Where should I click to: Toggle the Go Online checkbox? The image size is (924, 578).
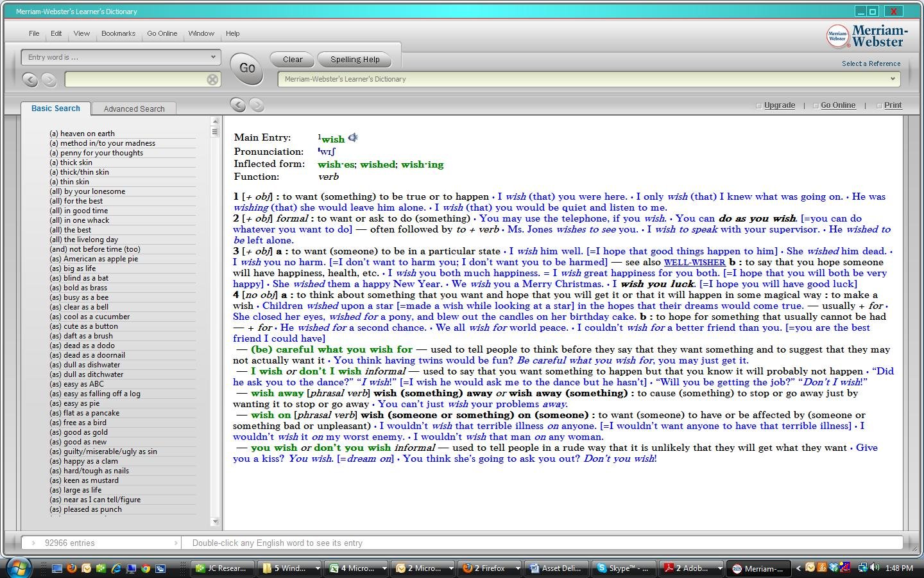tap(816, 105)
